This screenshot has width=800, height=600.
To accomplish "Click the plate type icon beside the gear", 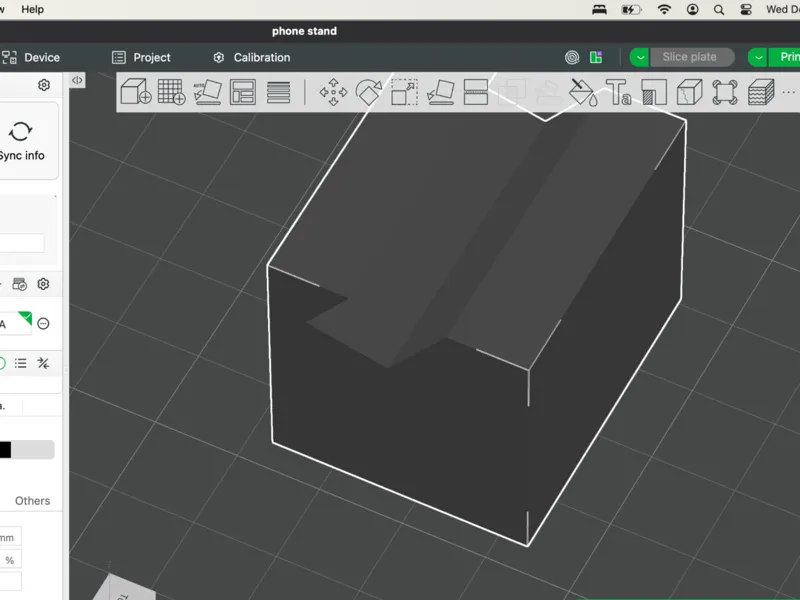I will (x=19, y=284).
